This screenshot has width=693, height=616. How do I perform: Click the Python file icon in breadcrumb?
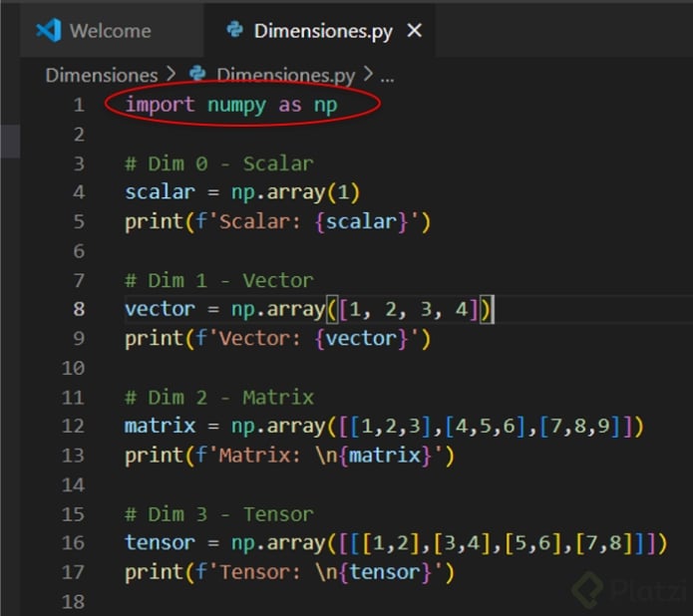coord(197,74)
